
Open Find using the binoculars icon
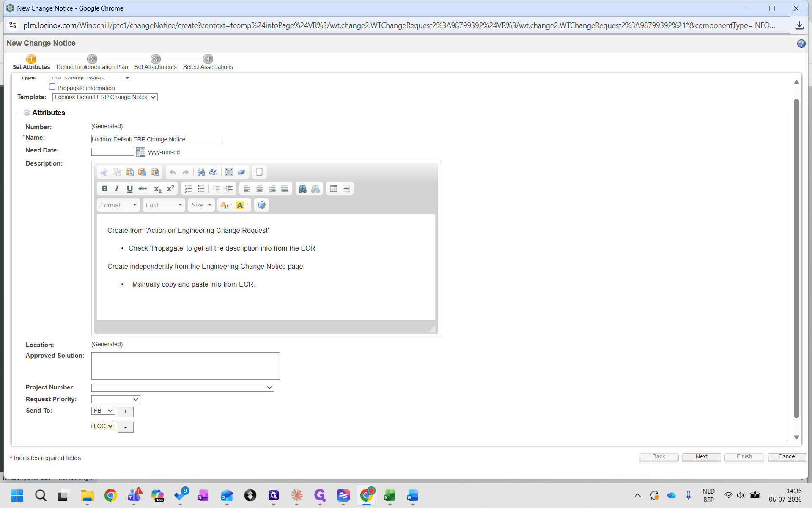(x=201, y=172)
